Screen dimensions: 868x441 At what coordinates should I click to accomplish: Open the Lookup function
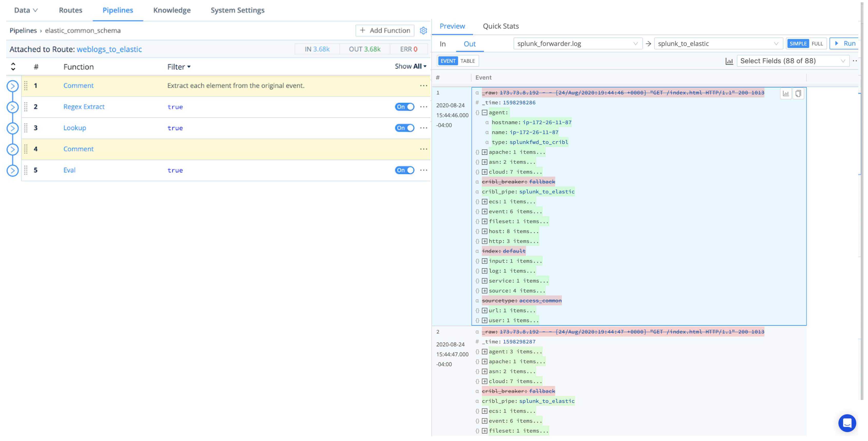coord(74,128)
